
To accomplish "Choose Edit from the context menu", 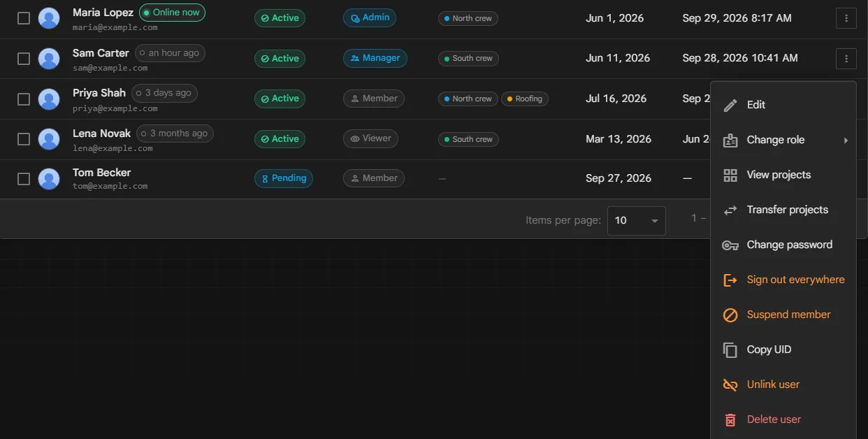I will click(x=783, y=105).
